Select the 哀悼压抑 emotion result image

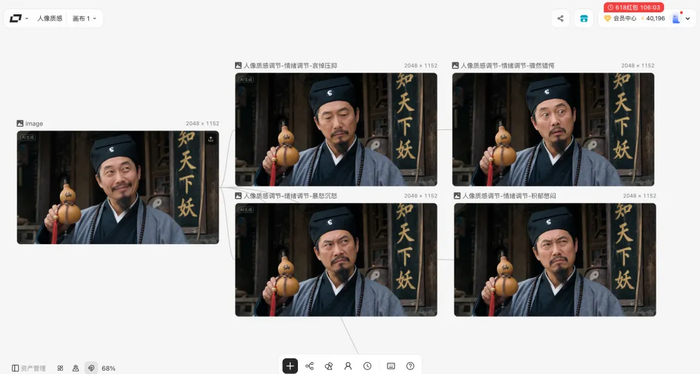point(336,129)
